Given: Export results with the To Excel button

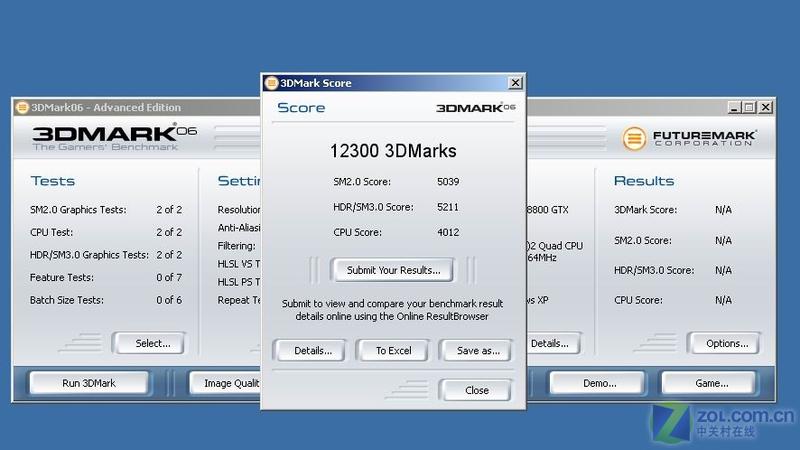Looking at the screenshot, I should click(x=393, y=351).
